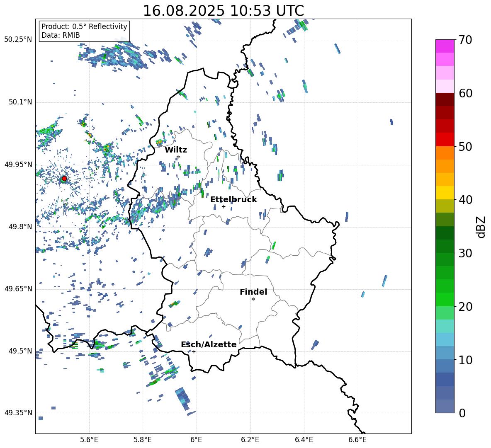Click the Data: RMIB text
The image size is (491, 448).
[x=61, y=35]
